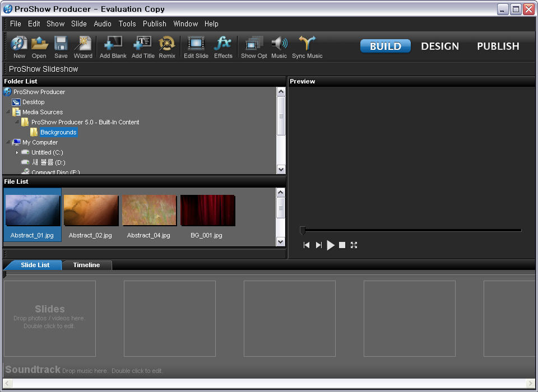Click the Remix toolbar icon
Viewport: 538px width, 392px height.
tap(167, 47)
